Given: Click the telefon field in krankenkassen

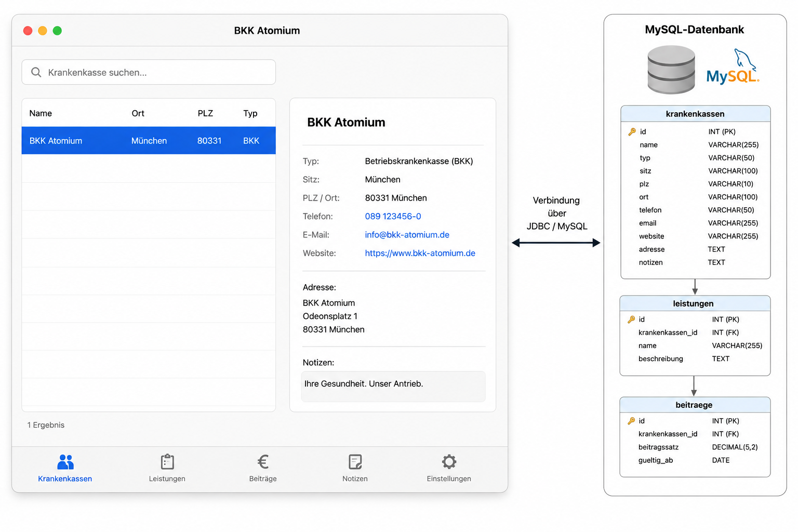Looking at the screenshot, I should click(650, 210).
